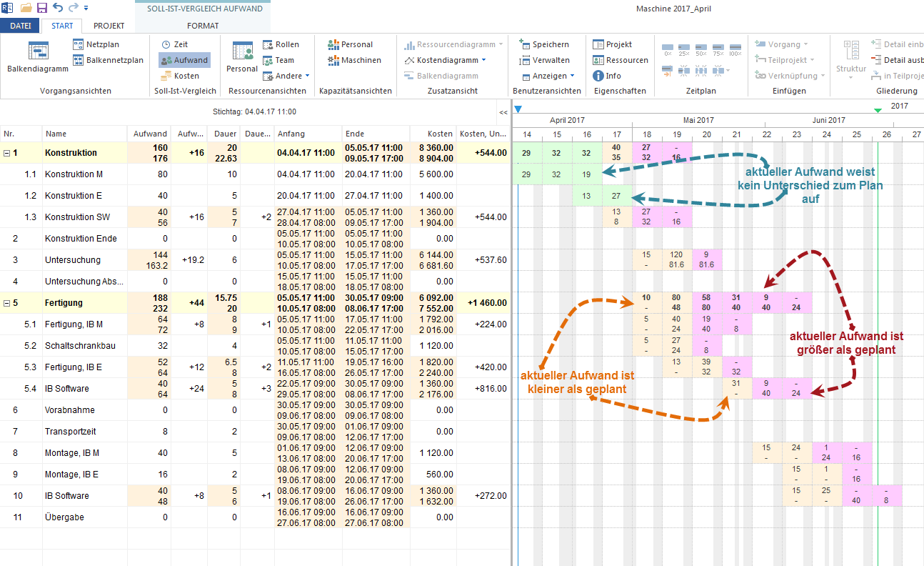Open the Info properties
The width and height of the screenshot is (924, 566).
[607, 76]
